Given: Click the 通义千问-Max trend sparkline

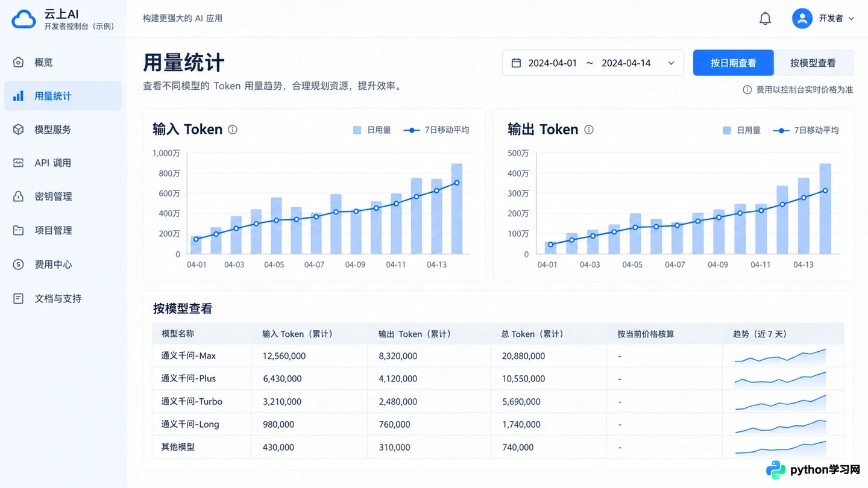Looking at the screenshot, I should 781,355.
